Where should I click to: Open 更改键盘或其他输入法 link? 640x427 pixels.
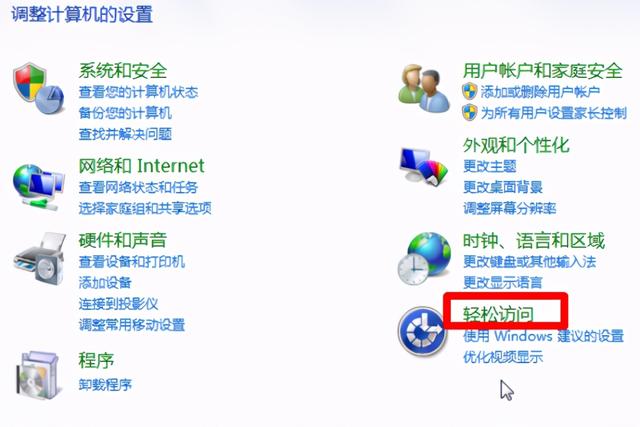tap(529, 261)
